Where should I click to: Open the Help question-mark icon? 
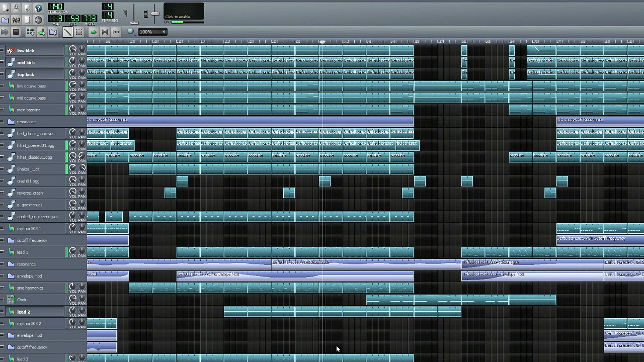[38, 8]
